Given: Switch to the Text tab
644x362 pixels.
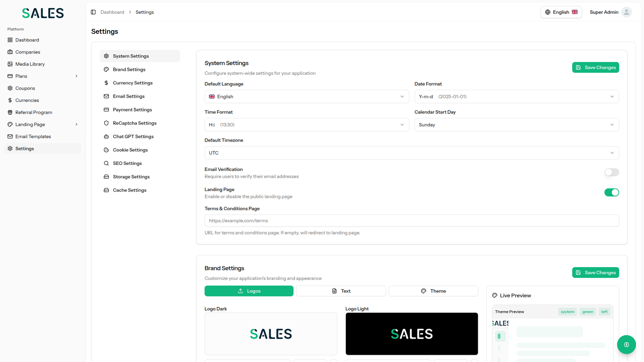Looking at the screenshot, I should pos(341,291).
